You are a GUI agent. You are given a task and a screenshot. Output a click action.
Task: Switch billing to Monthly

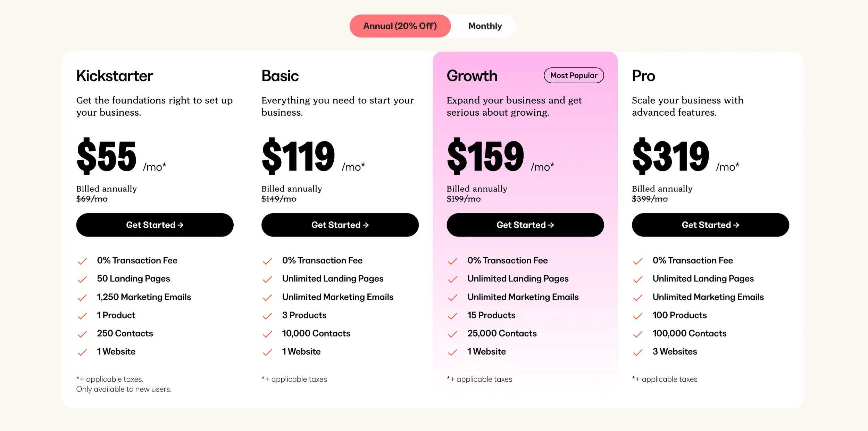point(485,26)
